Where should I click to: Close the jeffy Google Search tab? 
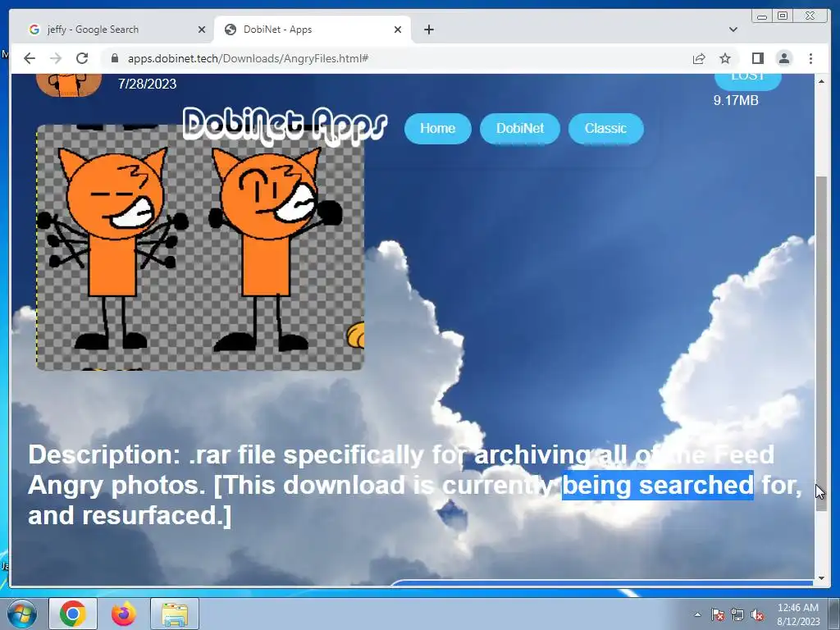[x=202, y=30]
